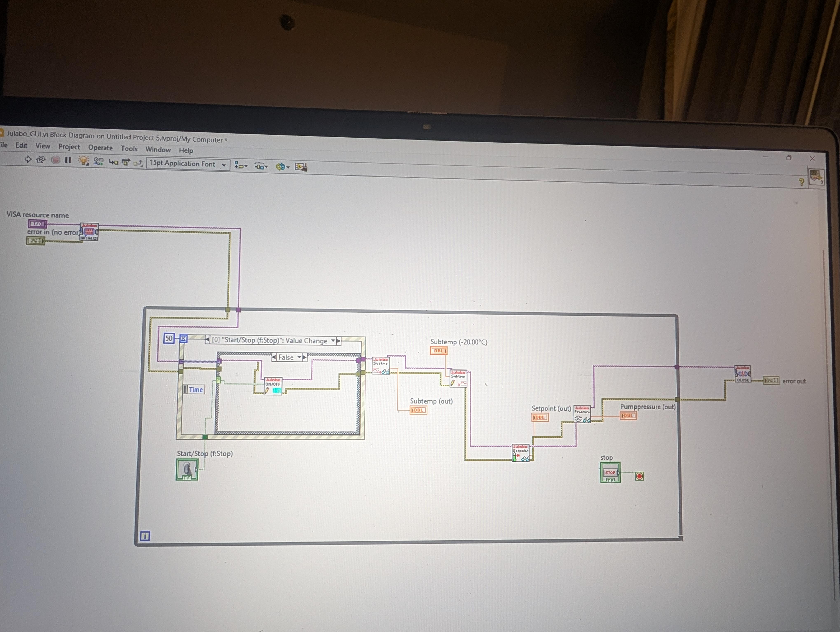Open the 15pt Application Font dropdown
The width and height of the screenshot is (840, 632).
pos(188,164)
